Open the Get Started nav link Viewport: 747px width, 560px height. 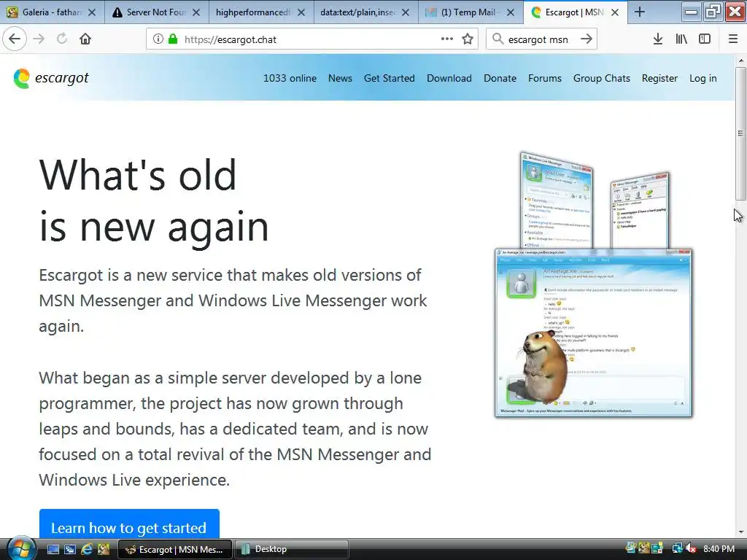[390, 78]
